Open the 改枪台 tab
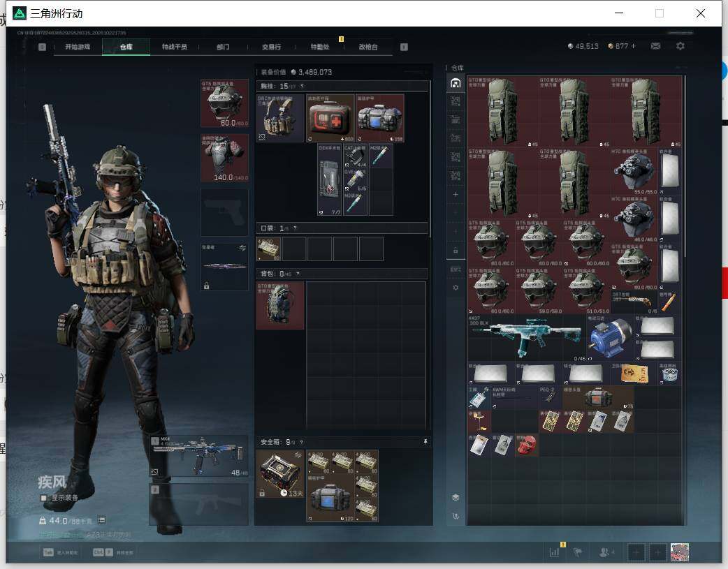The width and height of the screenshot is (728, 569). pos(368,47)
